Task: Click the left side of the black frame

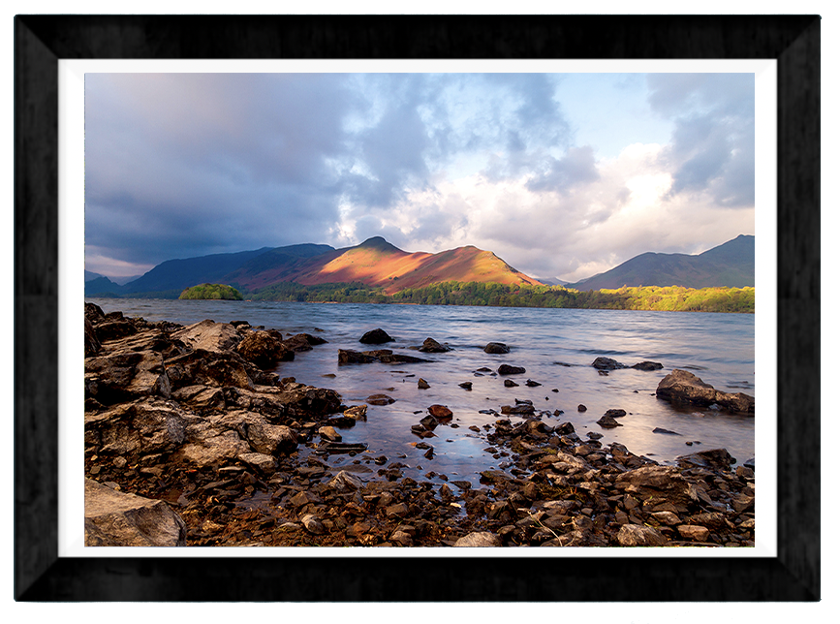Action: click(x=36, y=310)
